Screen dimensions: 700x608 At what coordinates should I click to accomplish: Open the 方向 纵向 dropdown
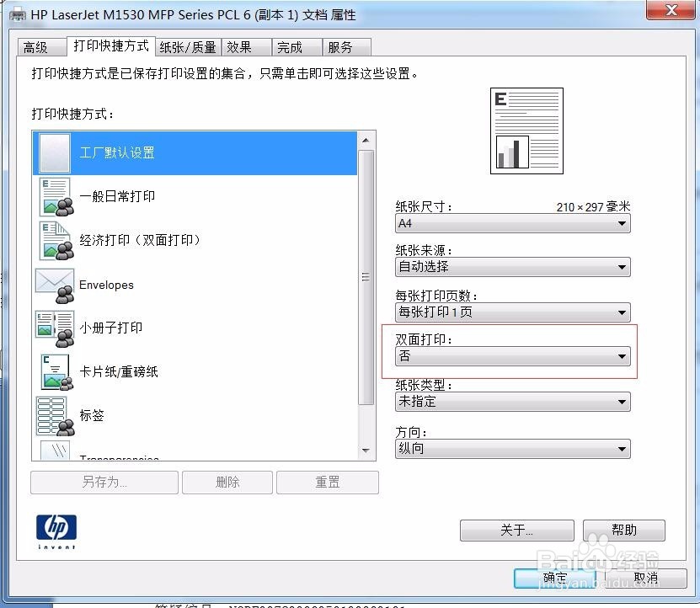coord(512,449)
